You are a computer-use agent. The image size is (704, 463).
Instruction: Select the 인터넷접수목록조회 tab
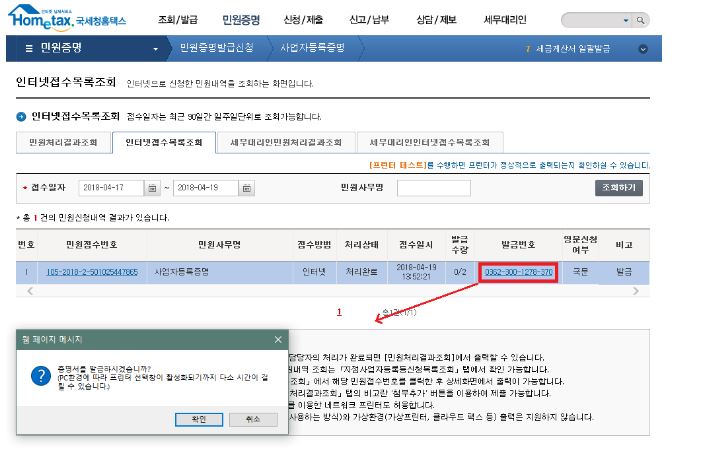pos(164,142)
